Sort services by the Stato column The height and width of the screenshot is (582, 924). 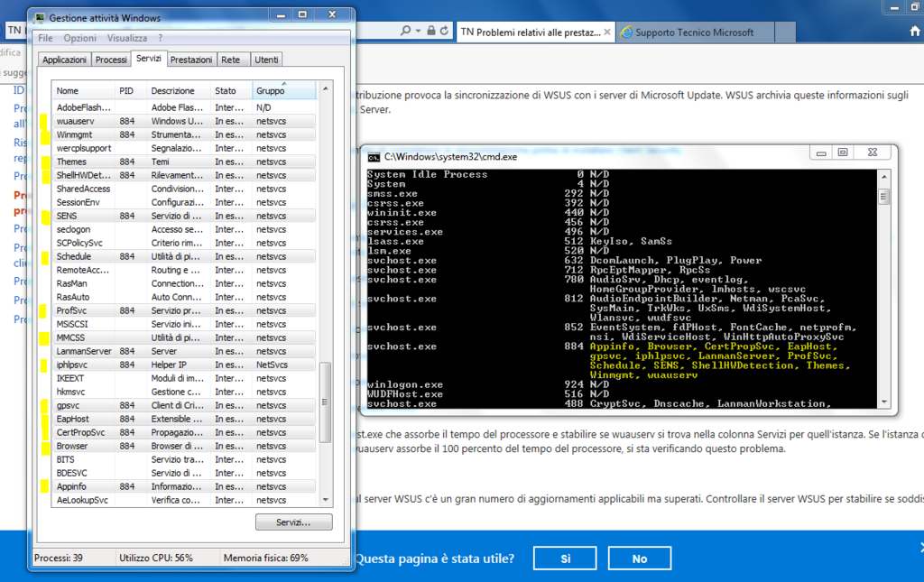[x=231, y=91]
